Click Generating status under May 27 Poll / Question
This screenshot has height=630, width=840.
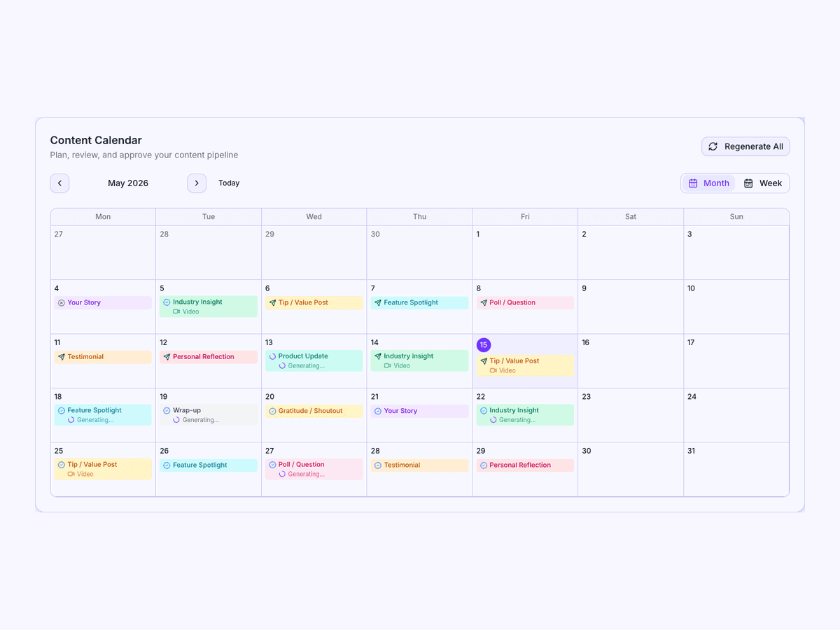tap(307, 474)
